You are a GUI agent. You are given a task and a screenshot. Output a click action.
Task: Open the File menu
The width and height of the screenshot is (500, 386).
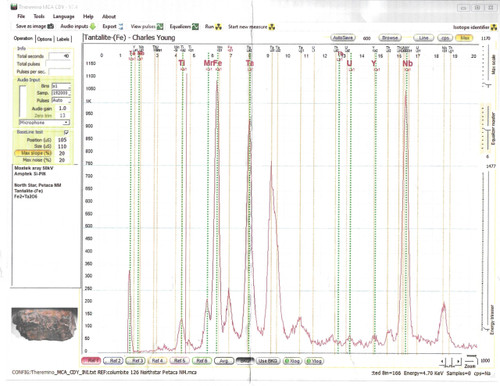(x=21, y=16)
